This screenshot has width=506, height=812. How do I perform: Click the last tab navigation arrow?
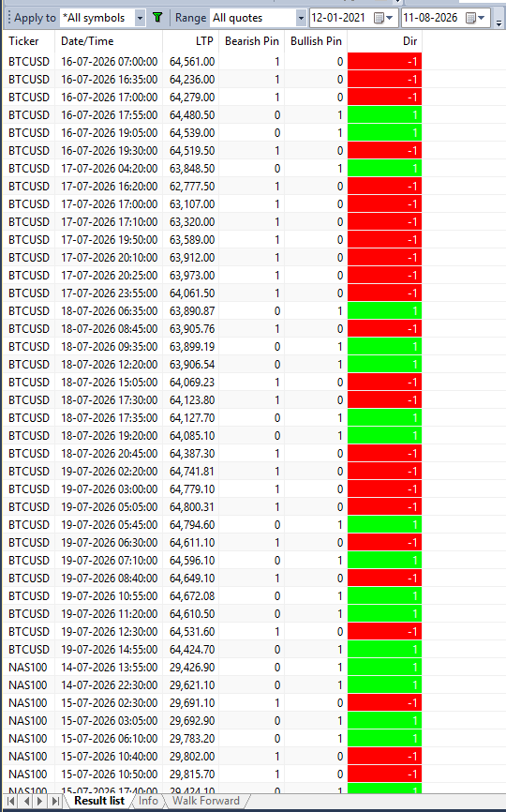click(x=55, y=801)
